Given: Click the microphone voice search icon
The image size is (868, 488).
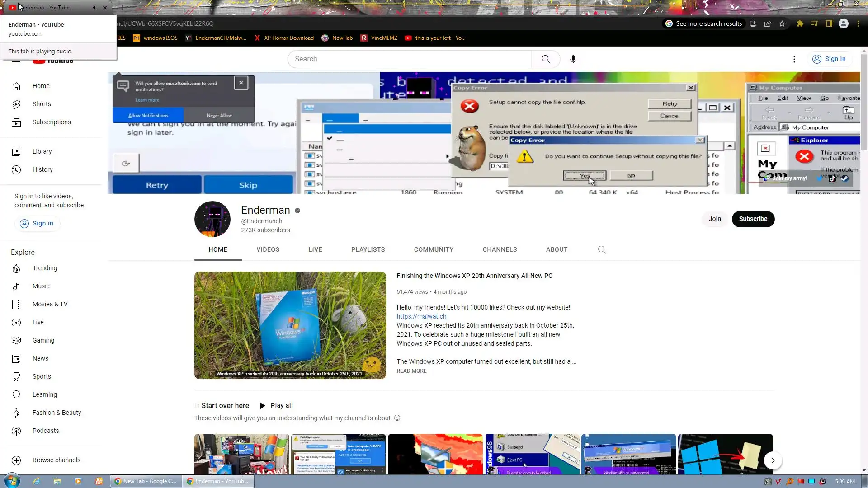Looking at the screenshot, I should [x=573, y=59].
